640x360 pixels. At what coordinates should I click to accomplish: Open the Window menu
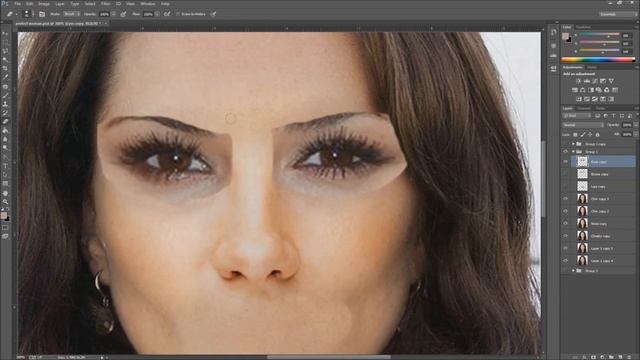click(148, 4)
